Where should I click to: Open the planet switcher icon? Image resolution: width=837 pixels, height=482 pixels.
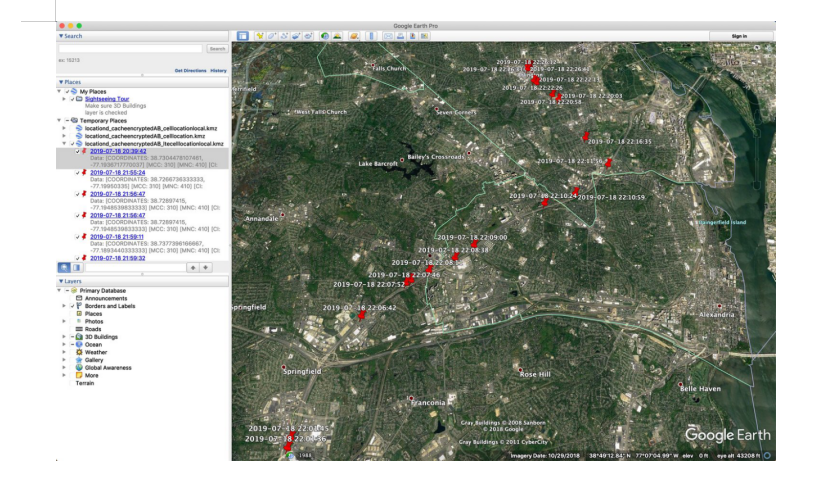353,36
